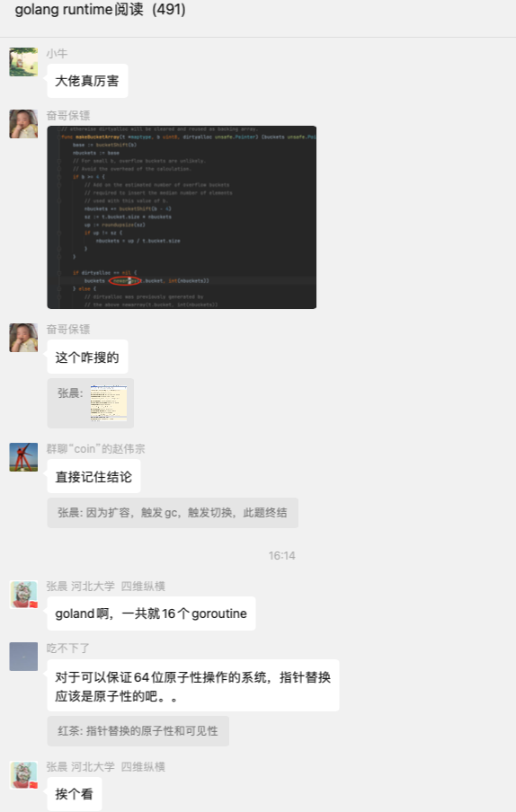
Task: Click 奋哥保镖's avatar next to 这个咋搜的
Action: click(23, 338)
